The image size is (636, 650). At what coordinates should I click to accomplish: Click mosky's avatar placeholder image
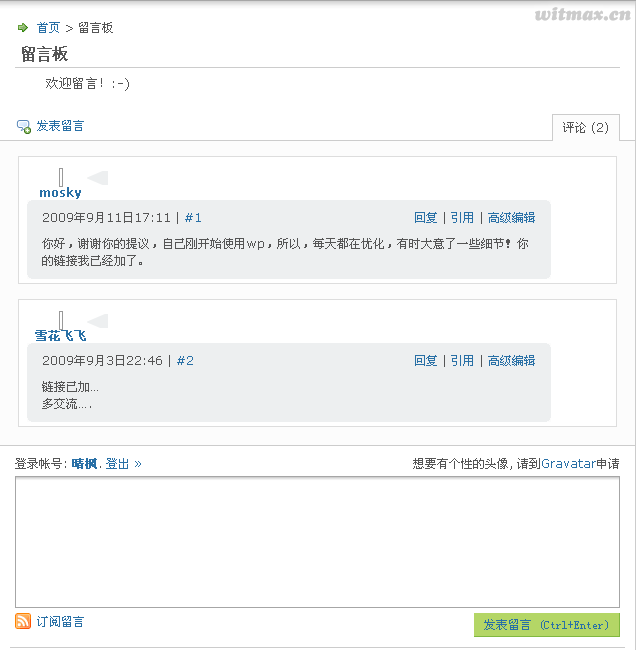61,177
